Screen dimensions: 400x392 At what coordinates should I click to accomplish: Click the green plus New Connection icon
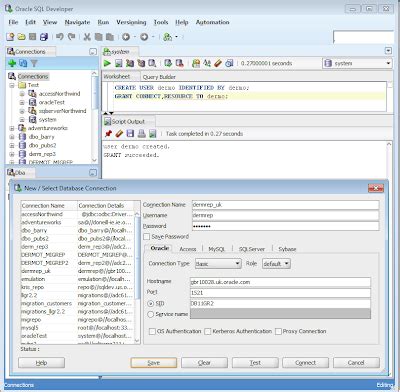point(12,63)
